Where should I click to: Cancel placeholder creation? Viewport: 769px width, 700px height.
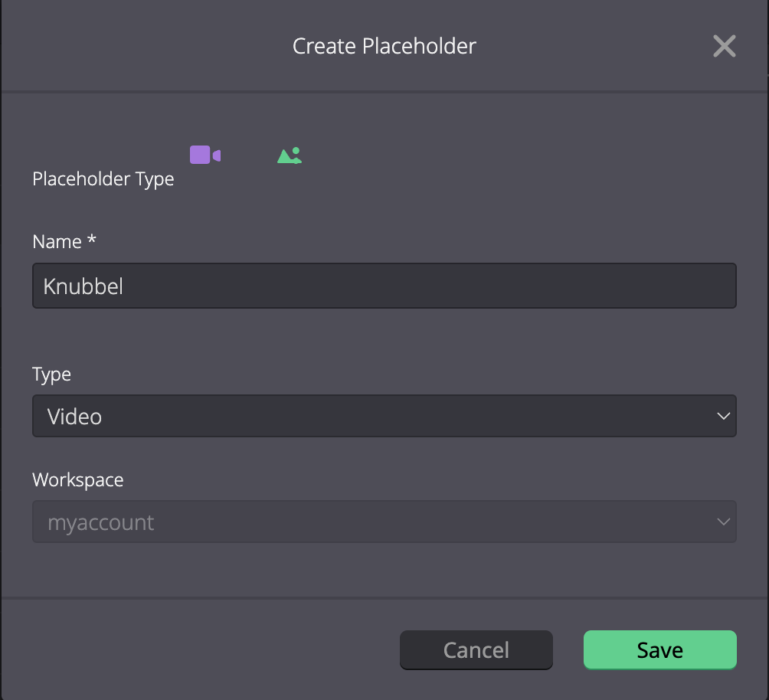point(476,650)
